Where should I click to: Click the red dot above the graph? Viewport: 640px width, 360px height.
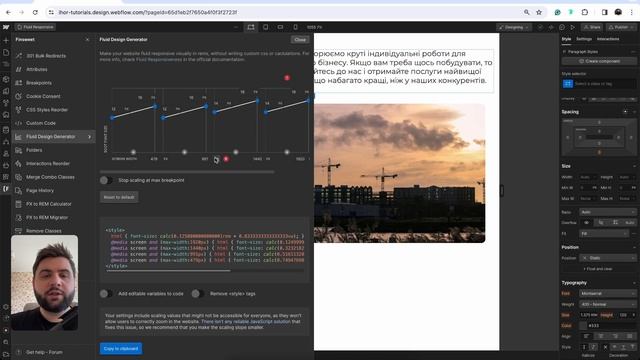point(287,78)
